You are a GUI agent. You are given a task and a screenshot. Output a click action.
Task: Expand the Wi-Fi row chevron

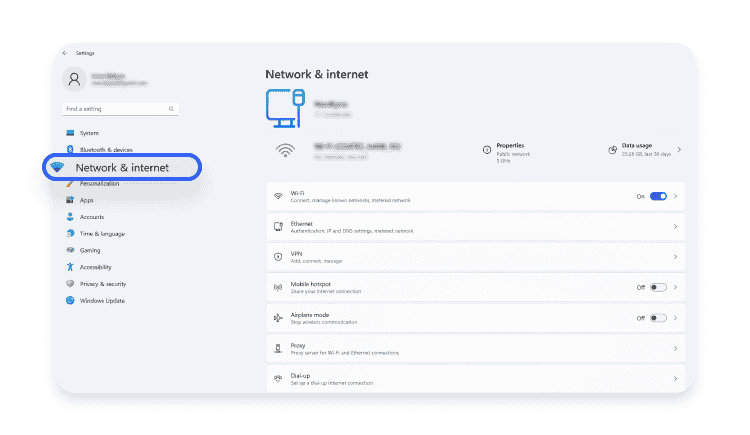tap(675, 196)
